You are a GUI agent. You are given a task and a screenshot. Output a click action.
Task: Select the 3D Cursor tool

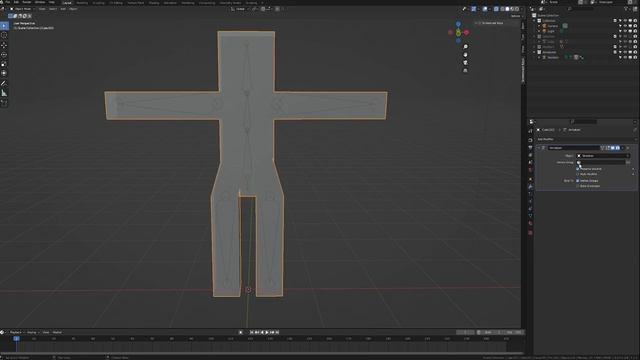click(4, 36)
